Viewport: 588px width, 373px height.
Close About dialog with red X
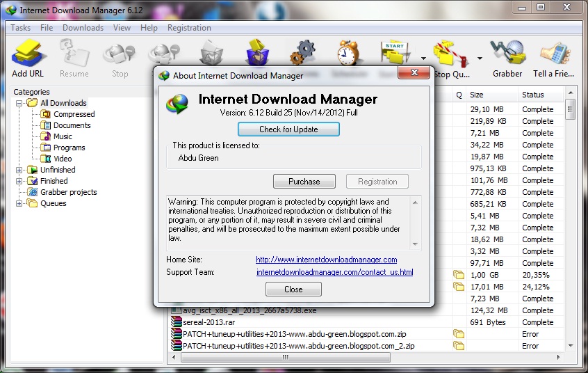coord(414,72)
